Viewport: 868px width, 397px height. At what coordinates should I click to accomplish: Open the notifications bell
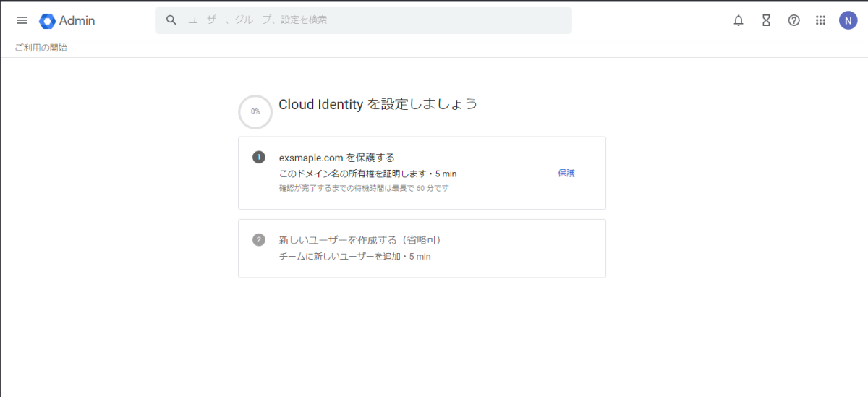[739, 20]
